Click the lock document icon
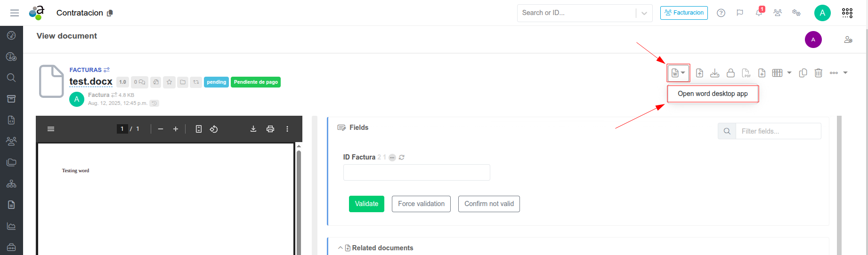The image size is (868, 255). pyautogui.click(x=730, y=73)
